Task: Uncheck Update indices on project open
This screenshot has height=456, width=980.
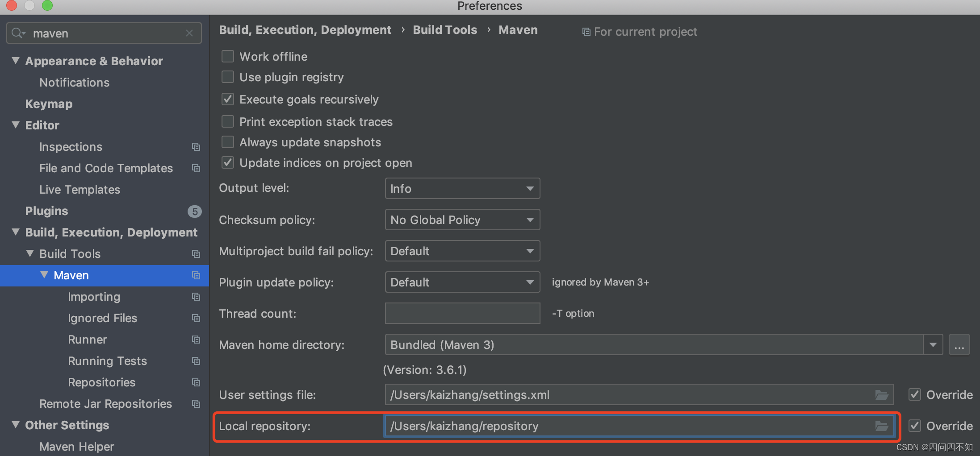Action: point(228,162)
